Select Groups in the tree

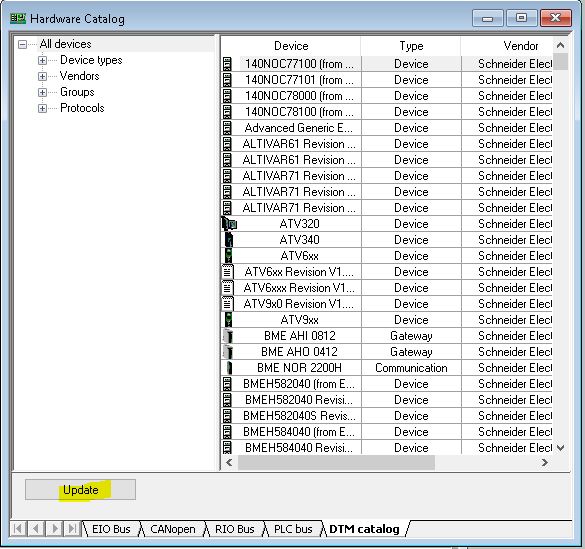point(77,92)
